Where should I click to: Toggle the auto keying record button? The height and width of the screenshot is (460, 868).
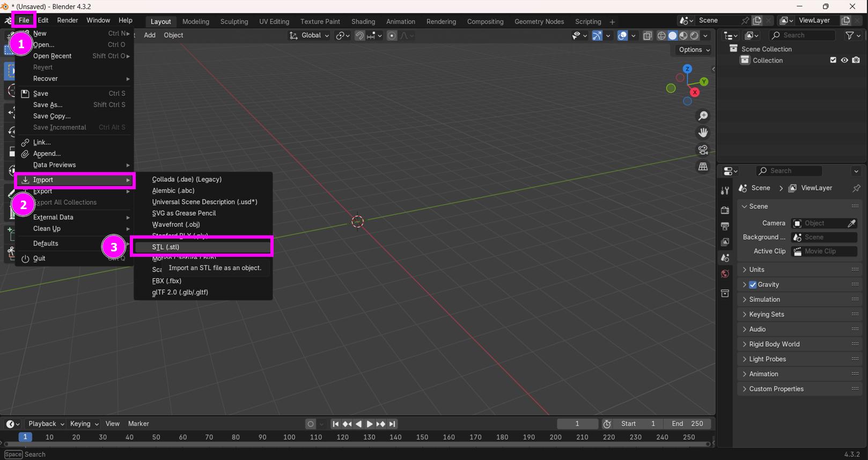[x=310, y=424]
